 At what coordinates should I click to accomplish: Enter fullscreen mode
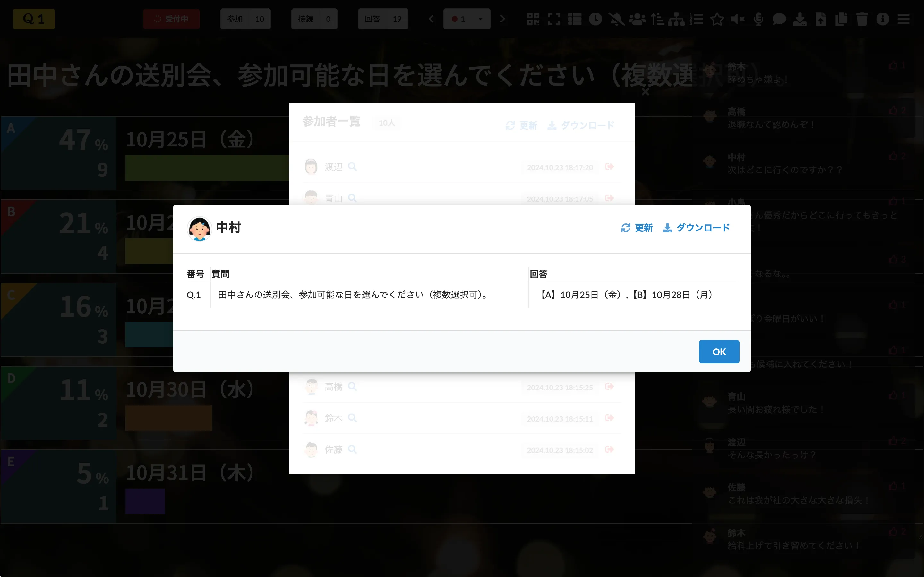(554, 19)
